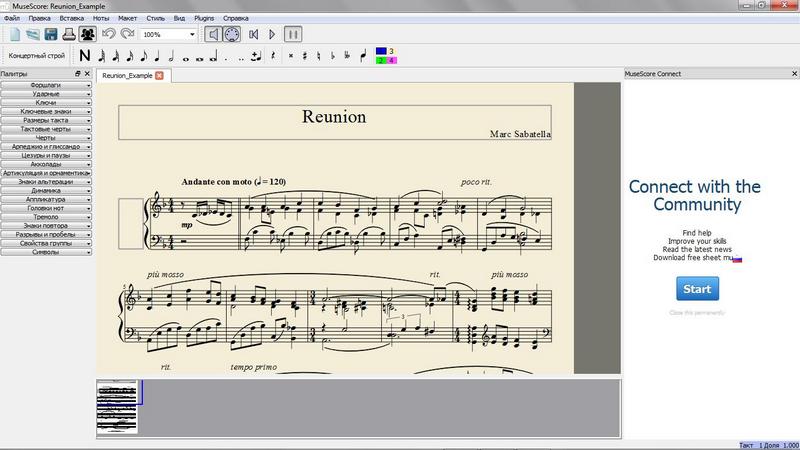Expand the Размеры такта palette
This screenshot has width=800, height=450.
pos(46,120)
